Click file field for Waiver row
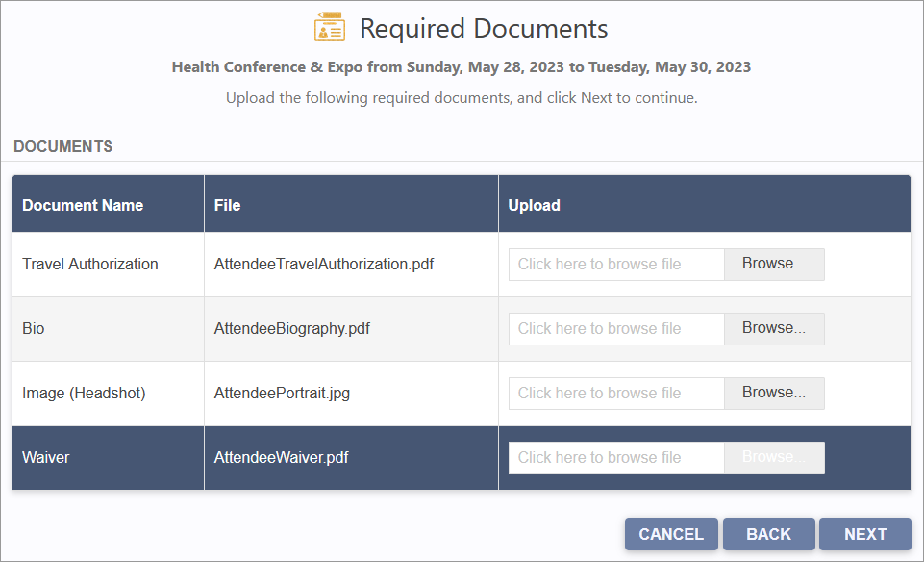The image size is (924, 562). [616, 457]
